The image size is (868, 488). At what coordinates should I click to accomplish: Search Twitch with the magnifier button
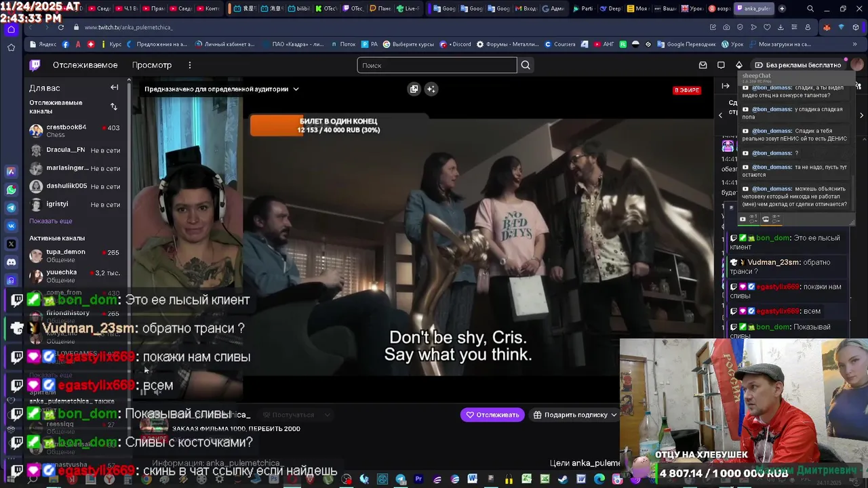(526, 65)
